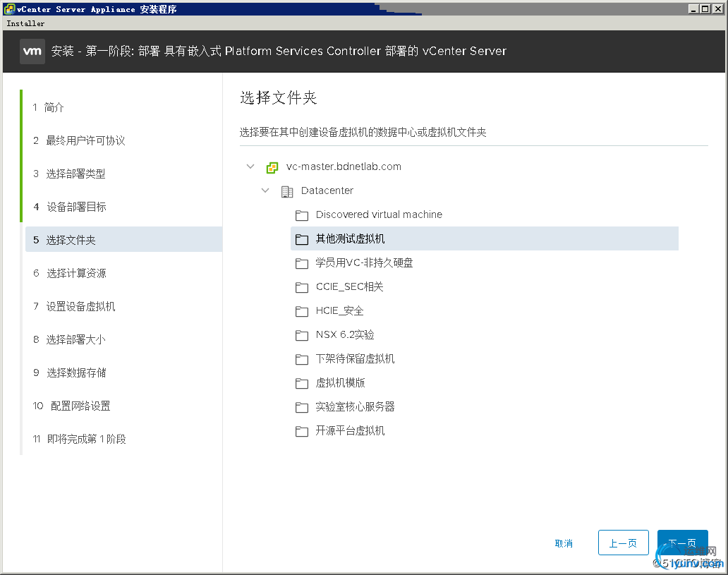Select the 其他测试虚拟机 folder
Image resolution: width=728 pixels, height=575 pixels.
tap(484, 238)
